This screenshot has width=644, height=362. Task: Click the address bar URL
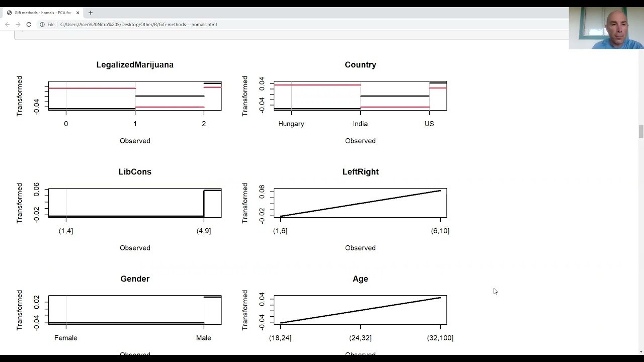[138, 24]
